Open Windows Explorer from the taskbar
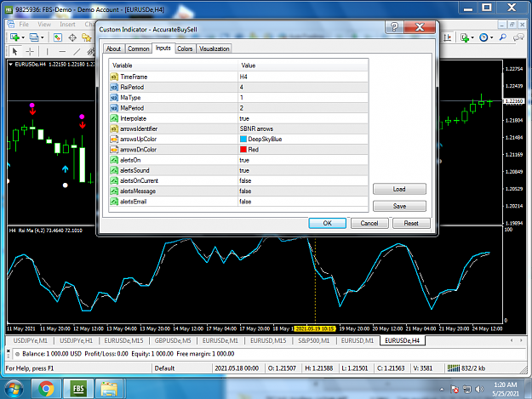The image size is (532, 399). click(109, 389)
